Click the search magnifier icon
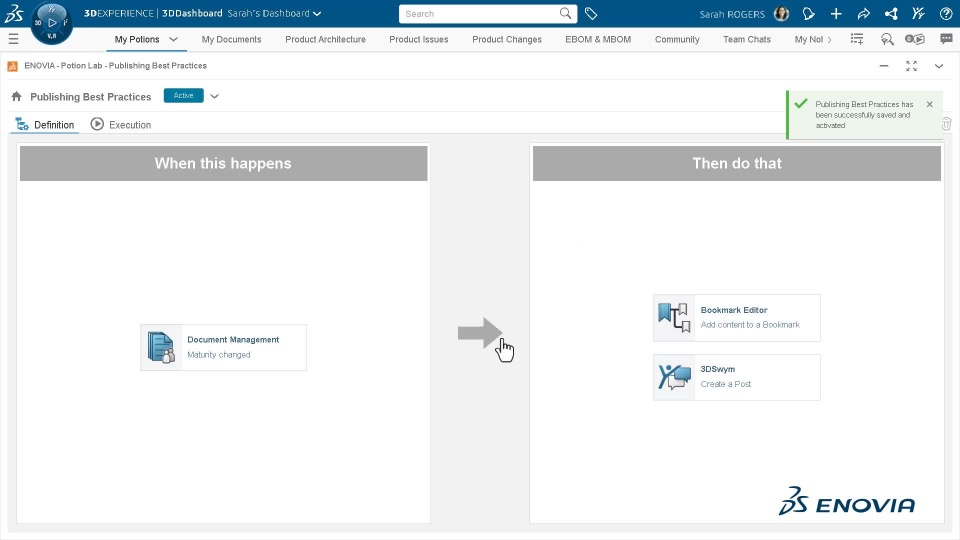 565,13
